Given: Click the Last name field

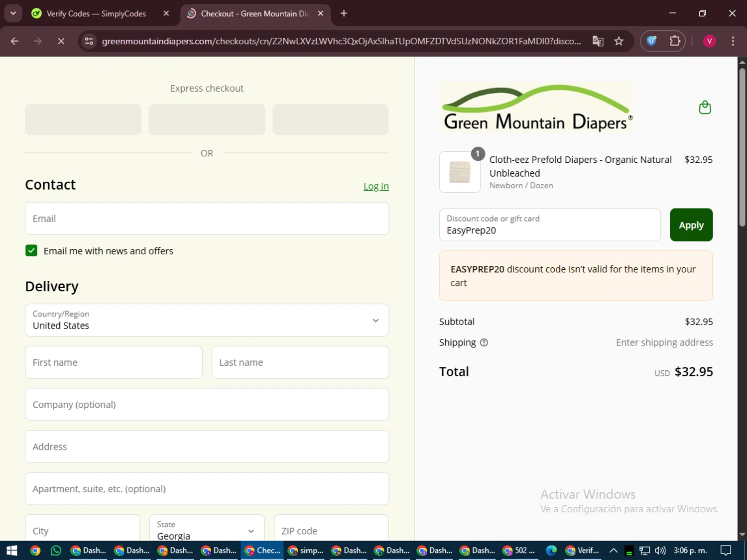Looking at the screenshot, I should point(300,362).
